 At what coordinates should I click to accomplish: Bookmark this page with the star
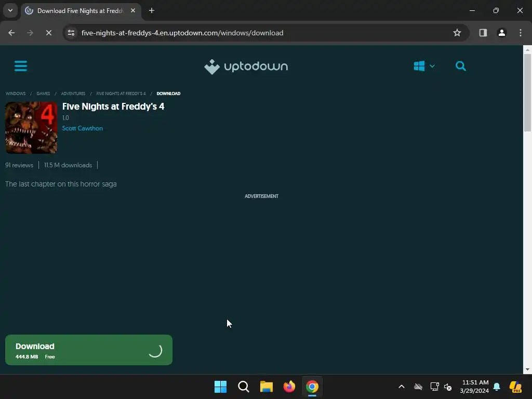[x=457, y=33]
